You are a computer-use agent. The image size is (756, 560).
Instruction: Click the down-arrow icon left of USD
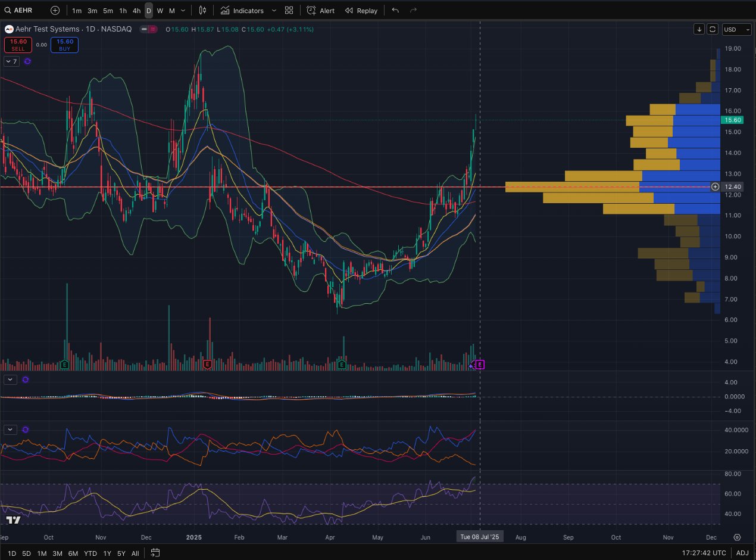click(699, 29)
